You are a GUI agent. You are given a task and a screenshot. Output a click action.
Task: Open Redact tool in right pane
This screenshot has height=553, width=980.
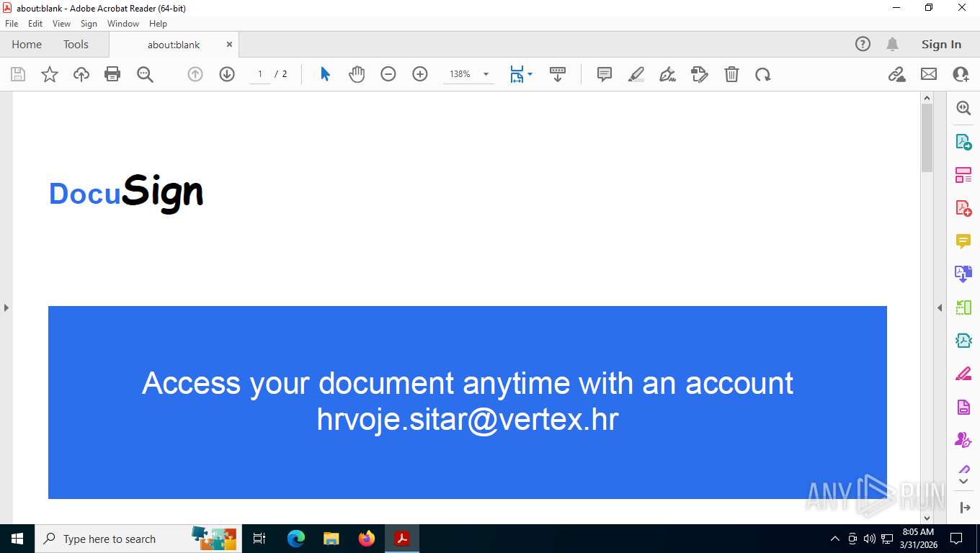[963, 374]
